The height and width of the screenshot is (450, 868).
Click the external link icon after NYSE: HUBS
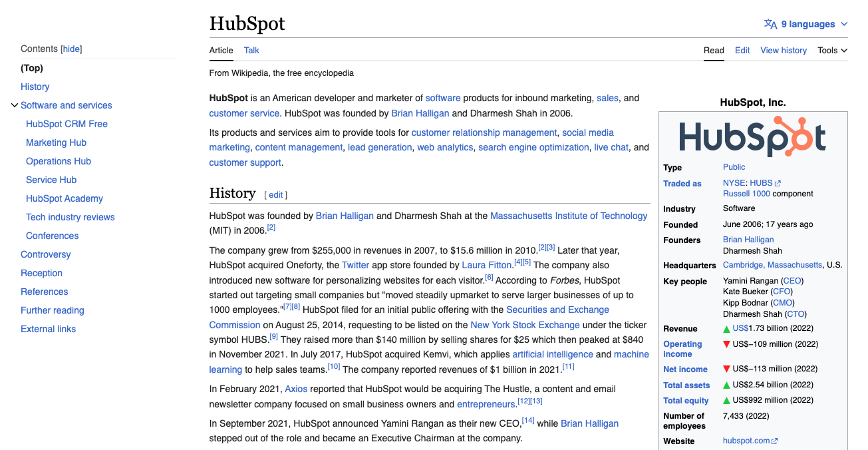(x=778, y=183)
